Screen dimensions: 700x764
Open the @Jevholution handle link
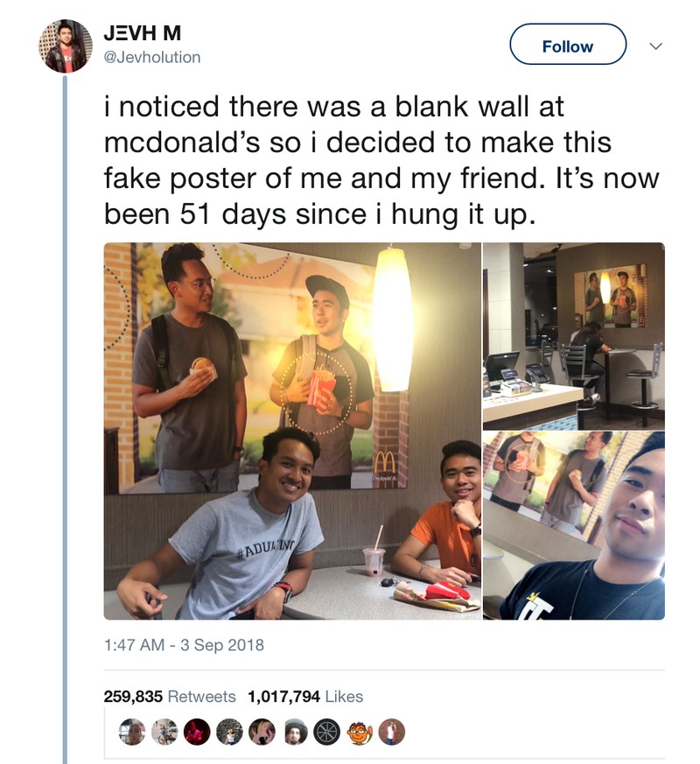coord(152,58)
